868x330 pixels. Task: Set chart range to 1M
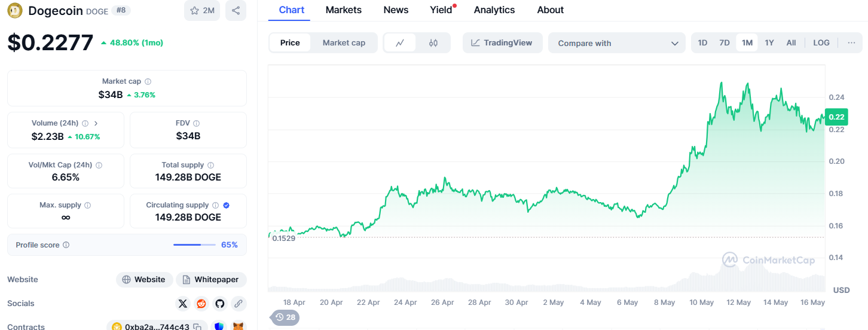[747, 43]
